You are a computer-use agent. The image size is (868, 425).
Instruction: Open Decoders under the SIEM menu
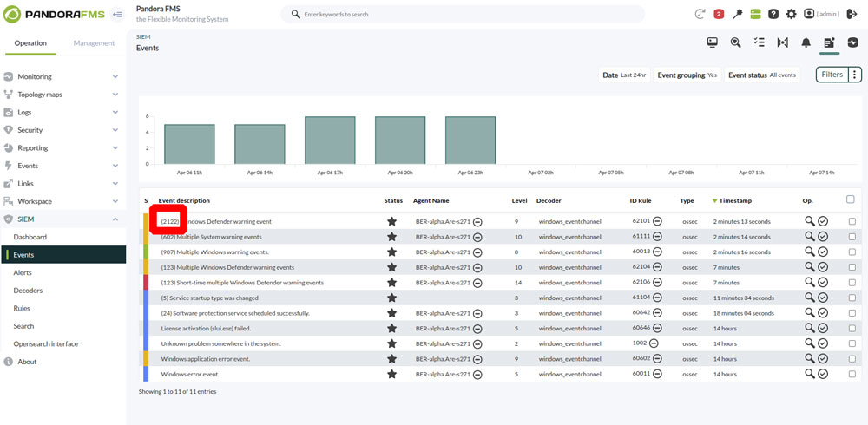click(29, 291)
